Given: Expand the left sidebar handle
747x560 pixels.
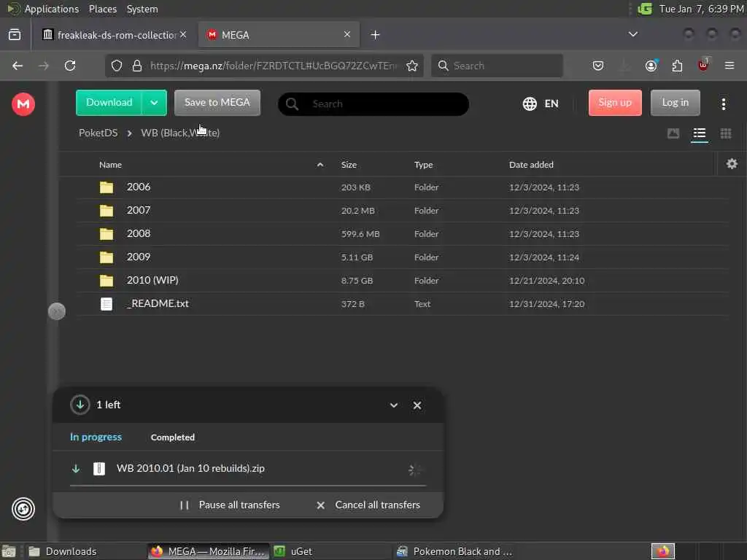Looking at the screenshot, I should coord(57,311).
